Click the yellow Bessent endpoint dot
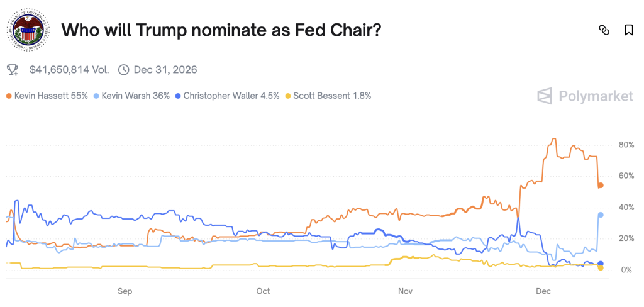This screenshot has height=307, width=644. 601,268
